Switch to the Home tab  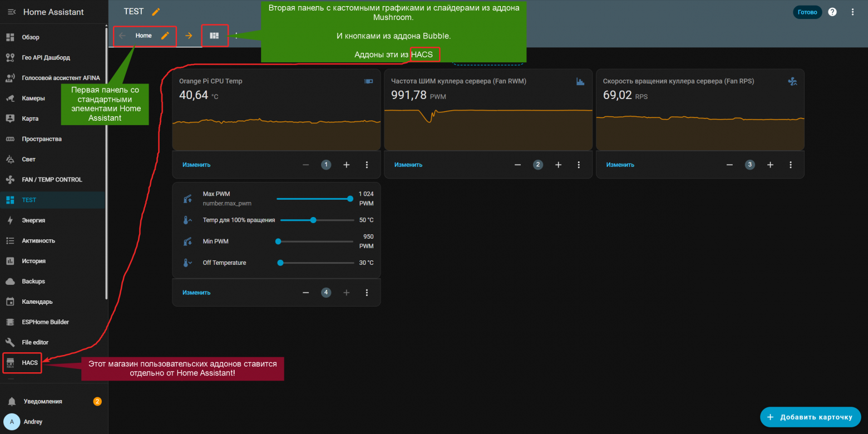(x=143, y=35)
